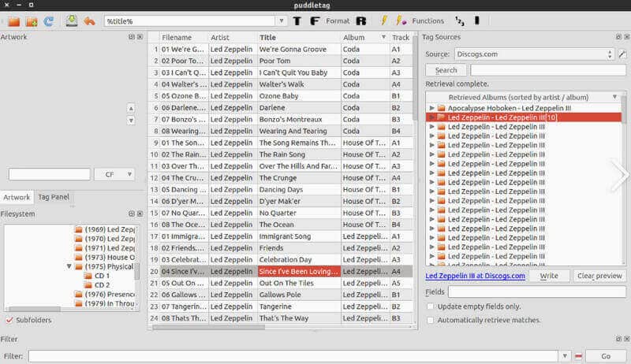
Task: Click the Go filter button
Action: (x=606, y=356)
